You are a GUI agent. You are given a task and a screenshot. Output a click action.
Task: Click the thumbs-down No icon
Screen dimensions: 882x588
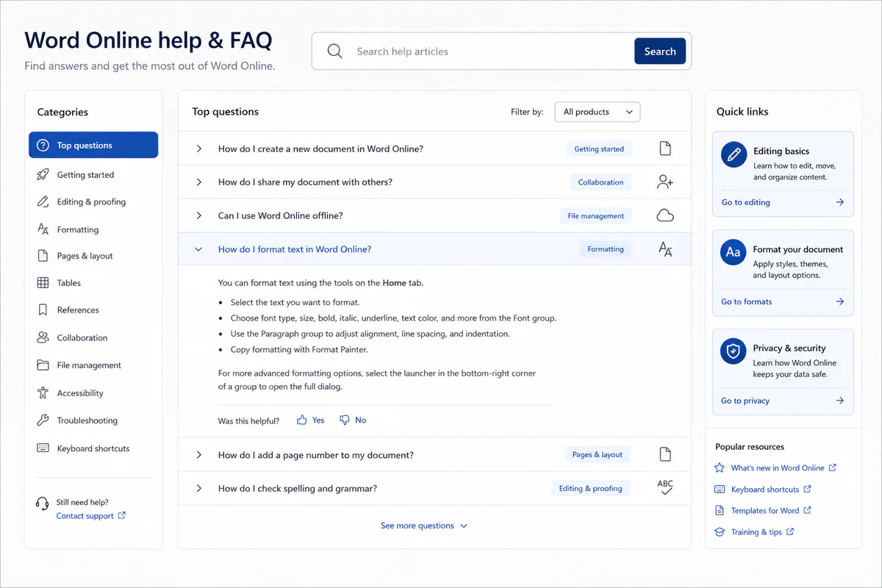[344, 420]
